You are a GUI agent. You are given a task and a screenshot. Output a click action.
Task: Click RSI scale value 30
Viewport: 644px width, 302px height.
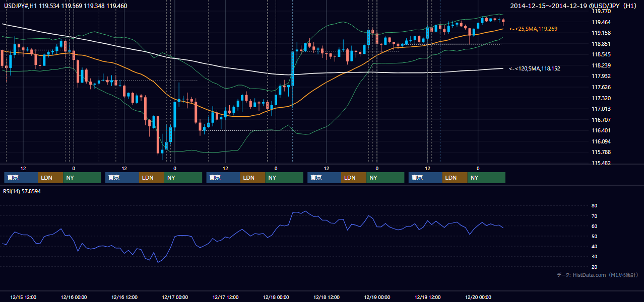point(595,257)
